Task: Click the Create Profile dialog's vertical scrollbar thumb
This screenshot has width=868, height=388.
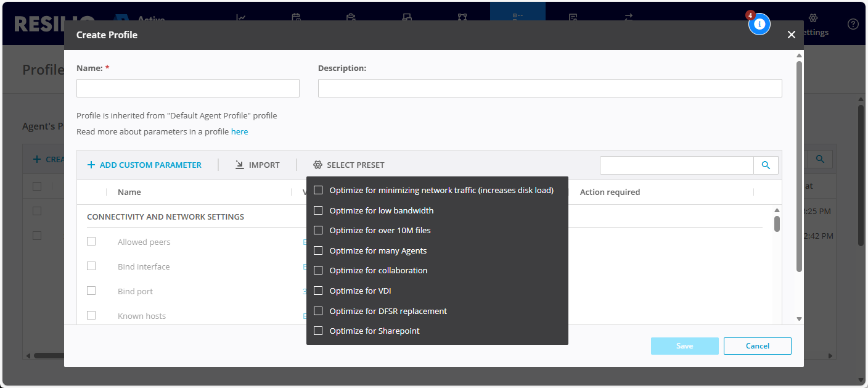Action: [x=799, y=167]
